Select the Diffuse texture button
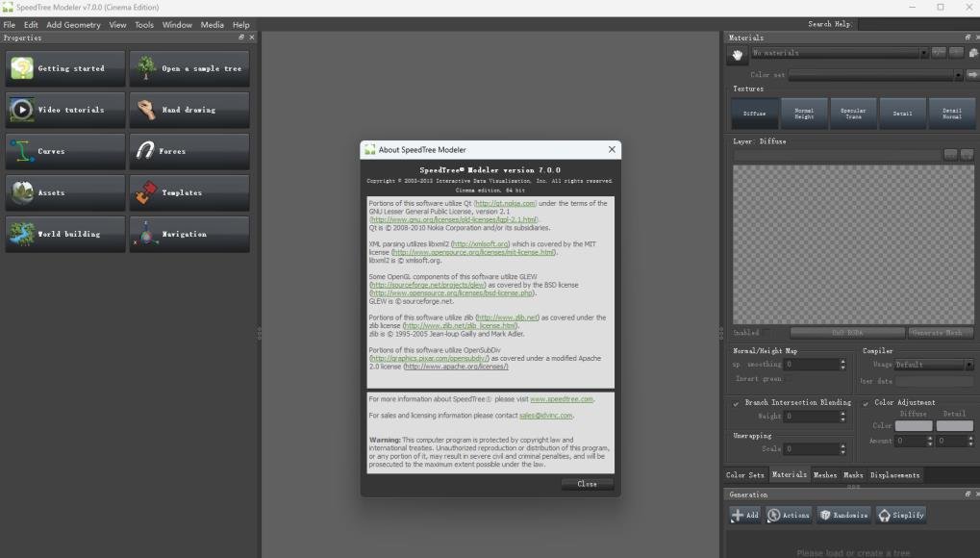The height and width of the screenshot is (558, 980). [x=755, y=114]
